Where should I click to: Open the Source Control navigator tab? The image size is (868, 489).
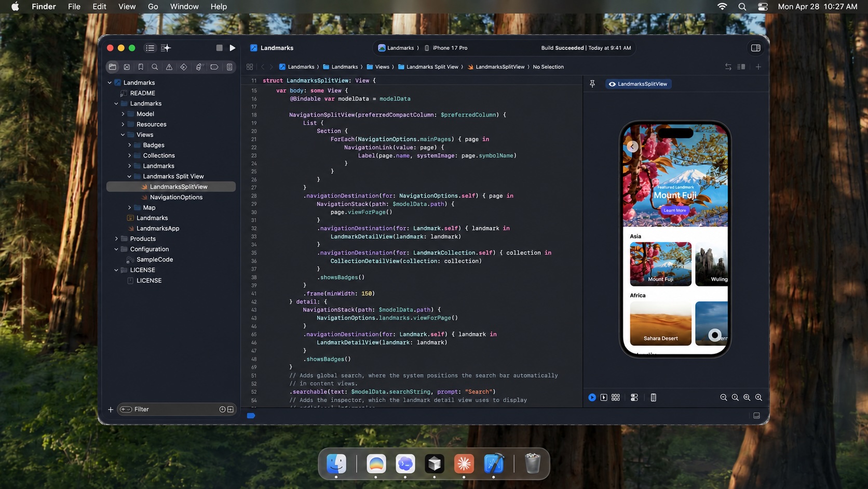click(127, 67)
